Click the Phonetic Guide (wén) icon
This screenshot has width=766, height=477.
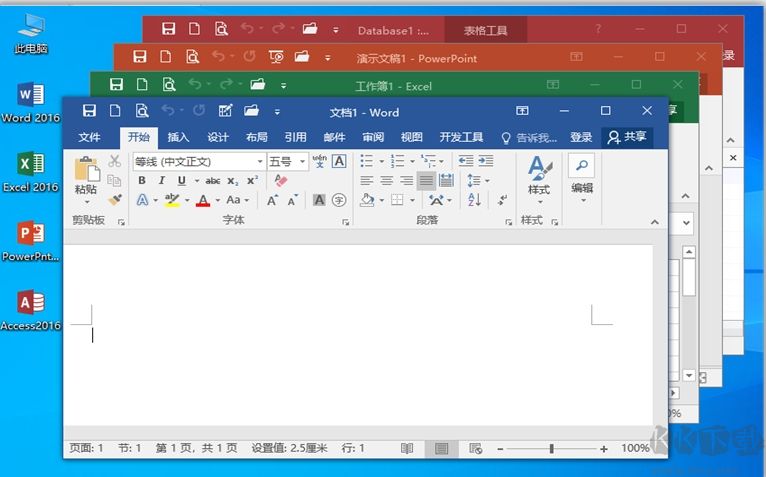tap(319, 161)
